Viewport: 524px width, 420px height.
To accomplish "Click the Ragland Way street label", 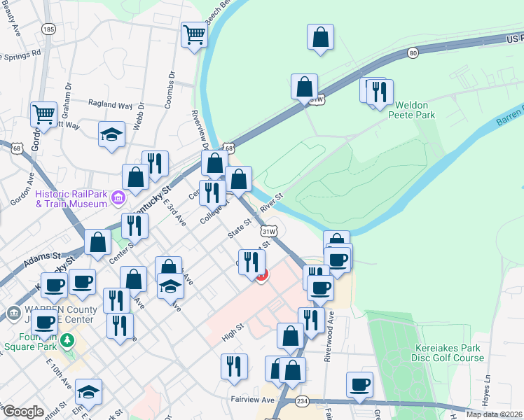I will [110, 104].
